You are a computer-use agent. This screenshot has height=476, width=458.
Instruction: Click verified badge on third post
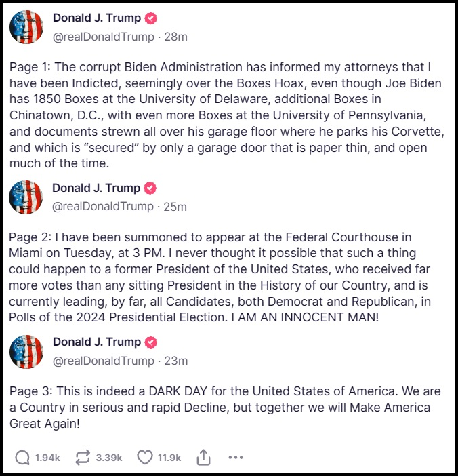tap(150, 342)
